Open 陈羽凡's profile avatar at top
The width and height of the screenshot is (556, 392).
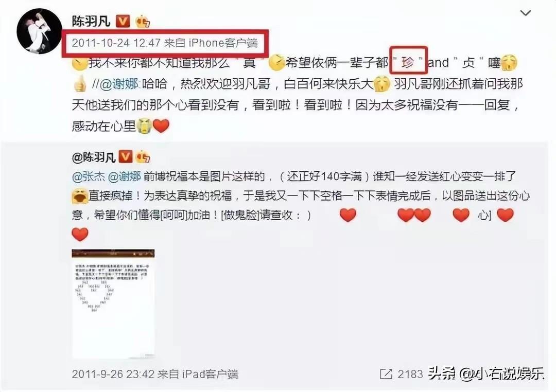pos(39,31)
